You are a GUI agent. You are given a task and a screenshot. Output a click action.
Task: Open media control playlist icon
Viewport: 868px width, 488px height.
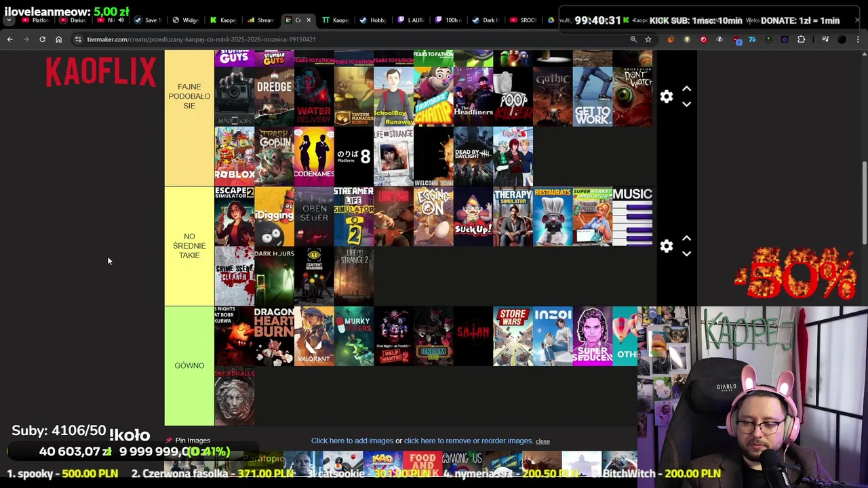tap(825, 39)
